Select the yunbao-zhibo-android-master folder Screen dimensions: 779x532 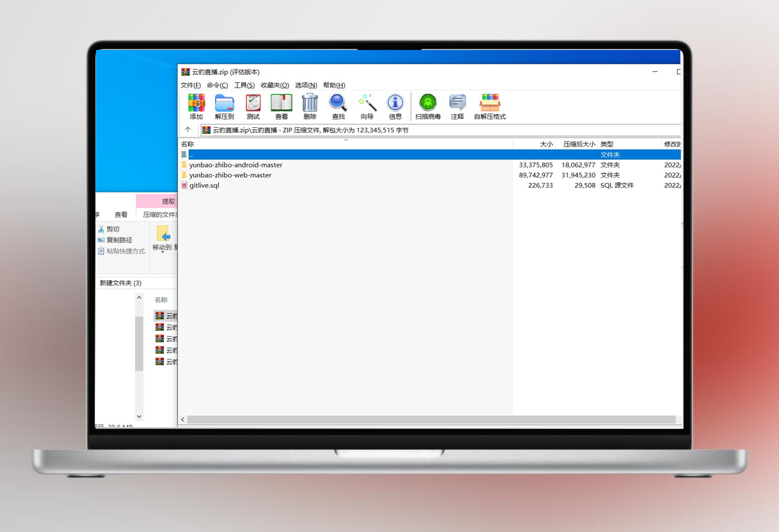pos(236,165)
